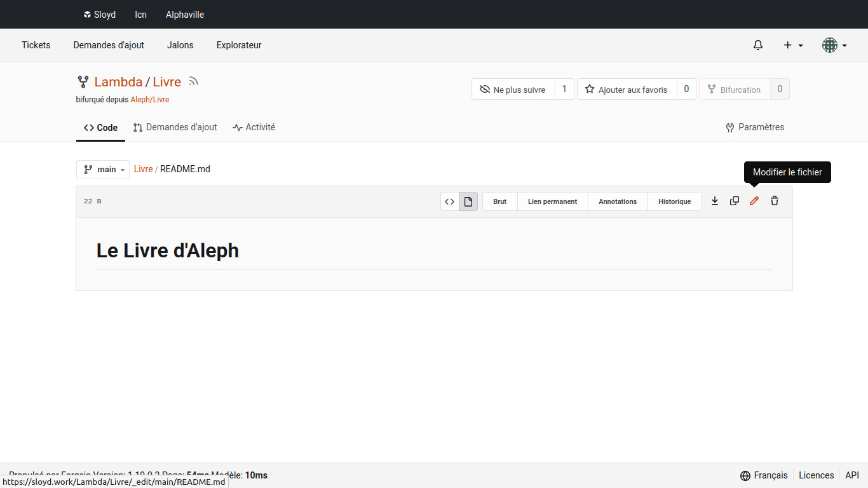
Task: Download the file with the download icon
Action: pyautogui.click(x=715, y=201)
